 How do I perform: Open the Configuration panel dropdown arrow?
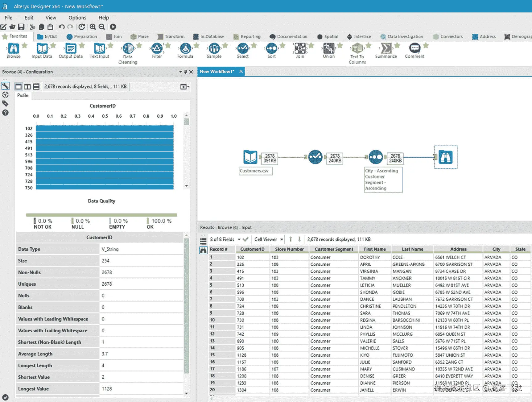click(180, 72)
